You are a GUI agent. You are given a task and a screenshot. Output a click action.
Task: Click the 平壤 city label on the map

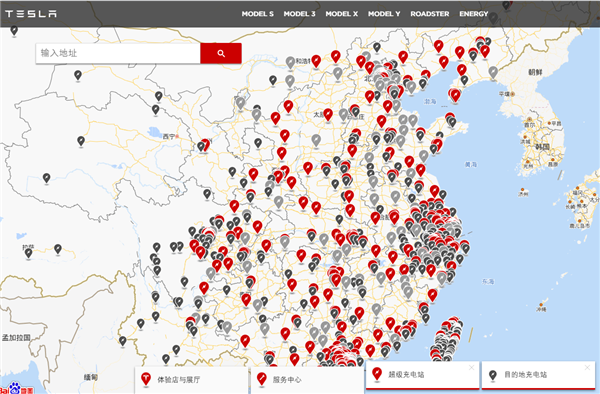pyautogui.click(x=504, y=94)
